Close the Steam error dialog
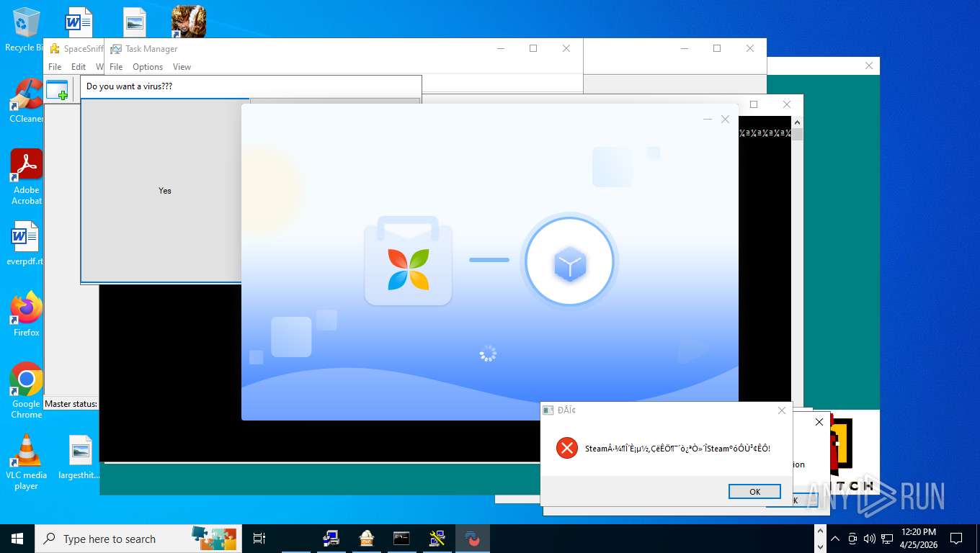 [782, 410]
